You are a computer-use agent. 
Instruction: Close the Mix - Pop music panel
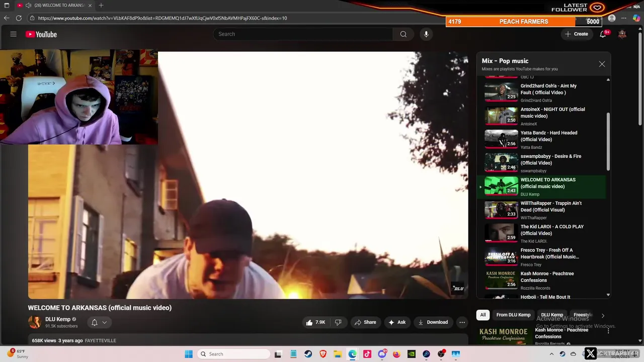click(x=602, y=64)
